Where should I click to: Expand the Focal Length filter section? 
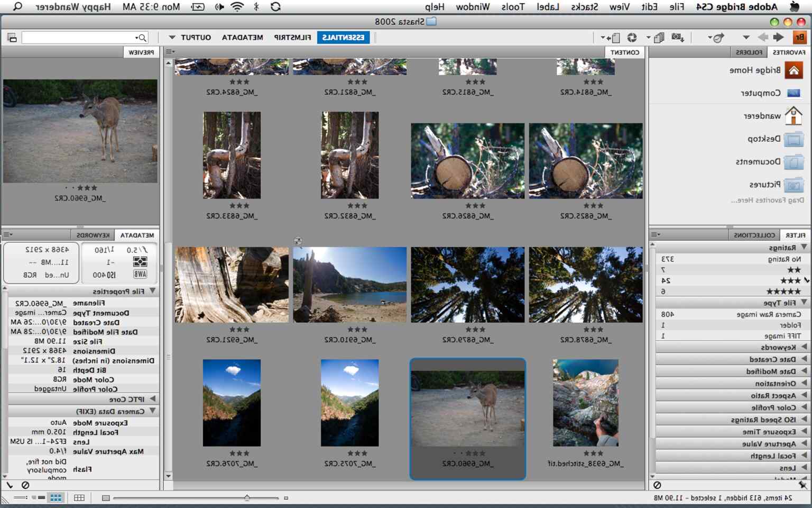tap(804, 456)
